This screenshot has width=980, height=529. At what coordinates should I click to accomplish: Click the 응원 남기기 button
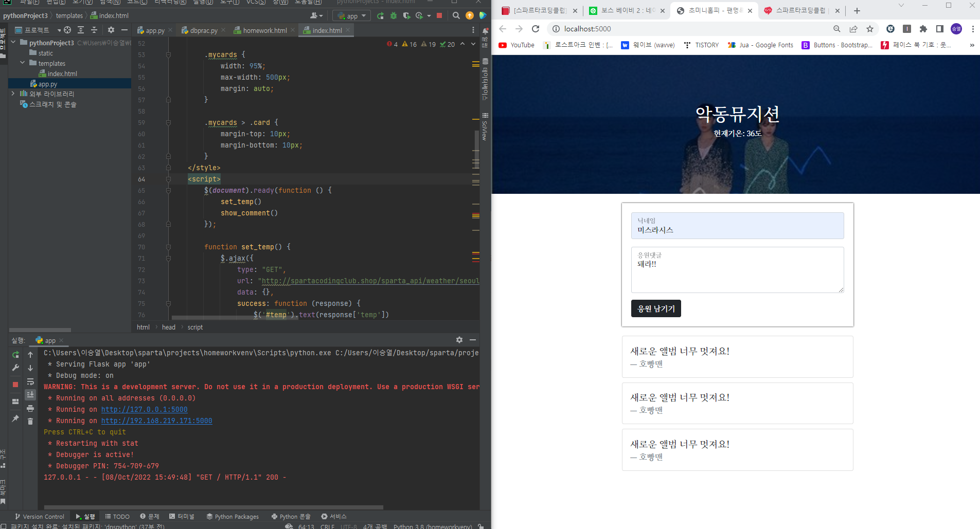click(x=656, y=308)
